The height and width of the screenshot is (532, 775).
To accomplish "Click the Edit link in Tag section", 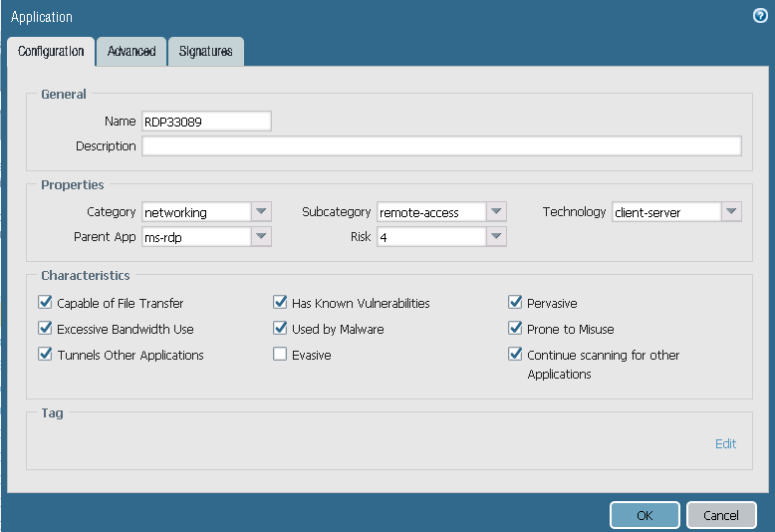I will tap(725, 444).
